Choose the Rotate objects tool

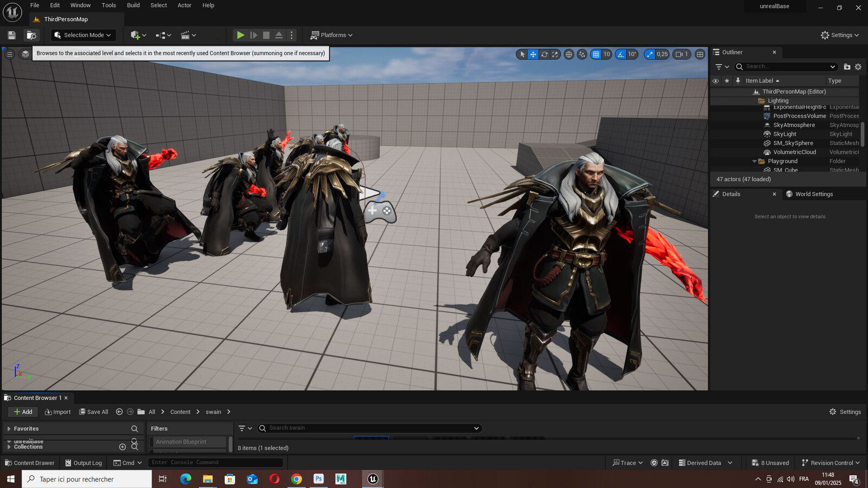(x=544, y=54)
